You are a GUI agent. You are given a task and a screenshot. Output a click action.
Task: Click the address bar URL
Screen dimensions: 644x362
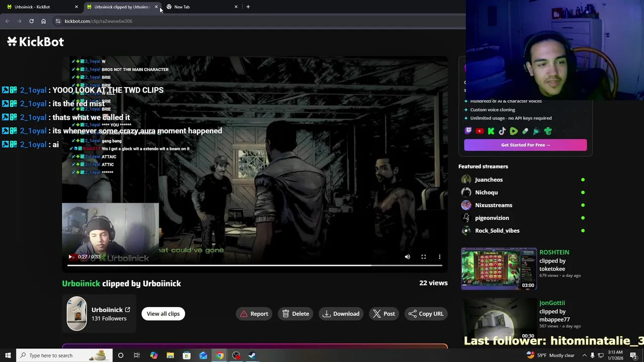click(99, 21)
